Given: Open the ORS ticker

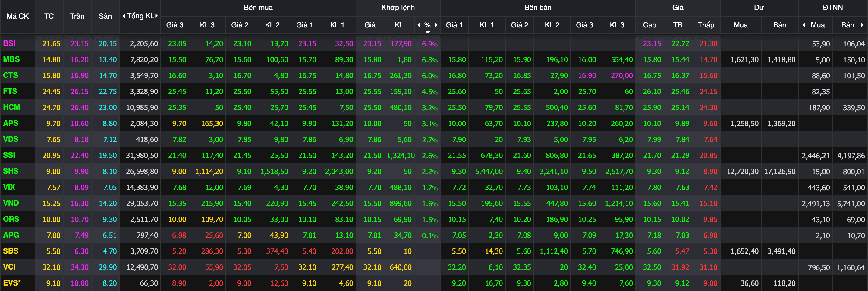Looking at the screenshot, I should tap(11, 219).
